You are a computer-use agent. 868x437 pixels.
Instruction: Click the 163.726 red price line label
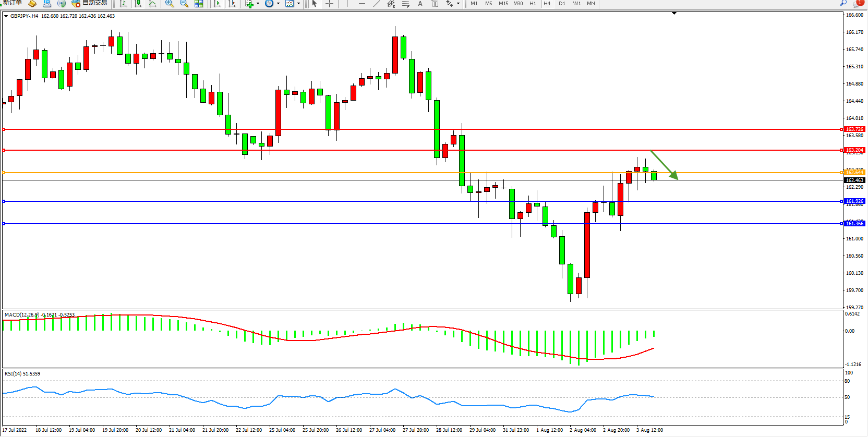[854, 129]
